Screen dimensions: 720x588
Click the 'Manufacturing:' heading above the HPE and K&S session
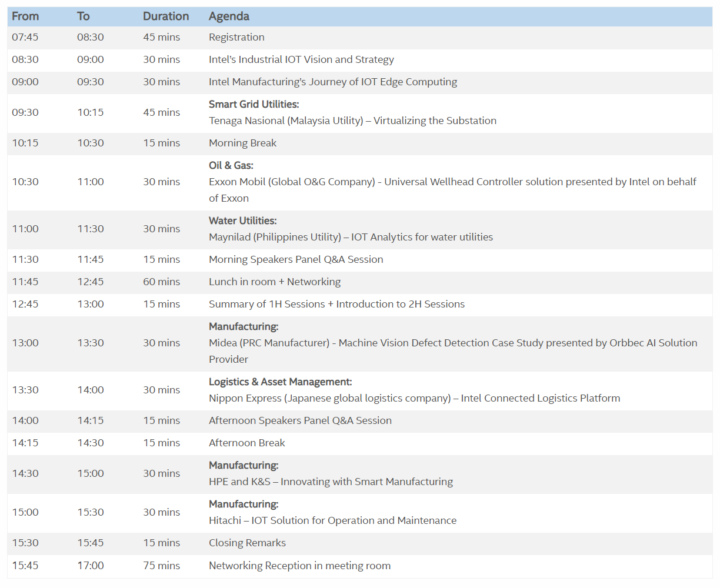coord(244,465)
